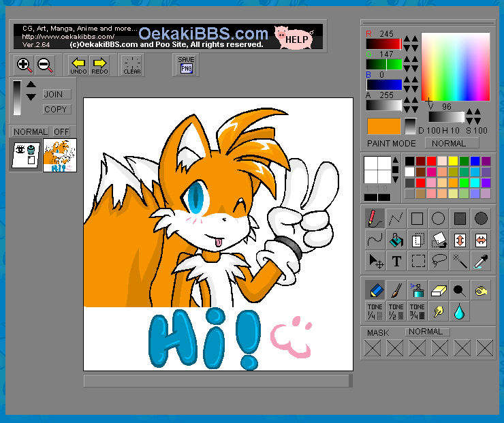Select the filled circle tool
This screenshot has height=423, width=504.
coord(481,219)
